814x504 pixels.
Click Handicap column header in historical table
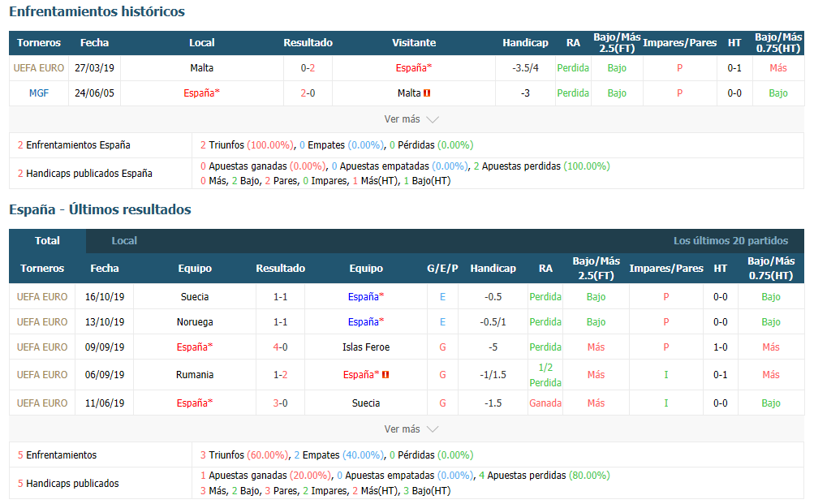pyautogui.click(x=525, y=43)
